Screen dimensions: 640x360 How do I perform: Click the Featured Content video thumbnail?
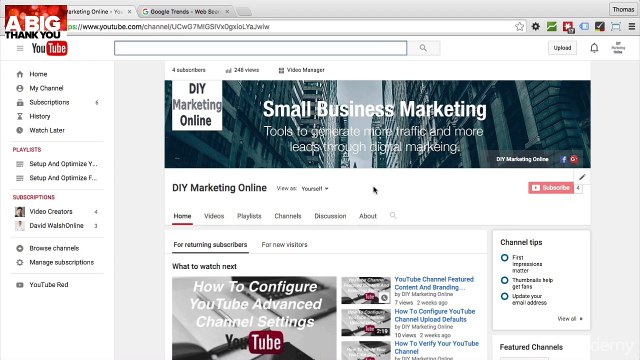pyautogui.click(x=366, y=290)
